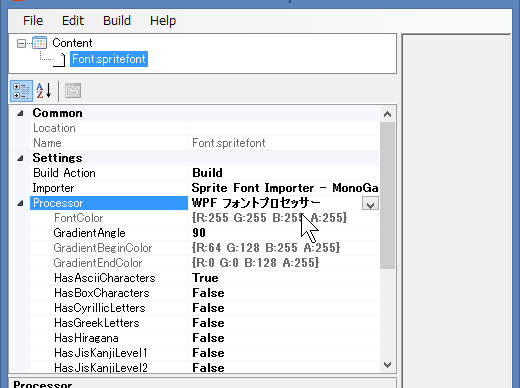Select HasCyrillicLetters False value
The width and height of the screenshot is (520, 388).
[208, 308]
